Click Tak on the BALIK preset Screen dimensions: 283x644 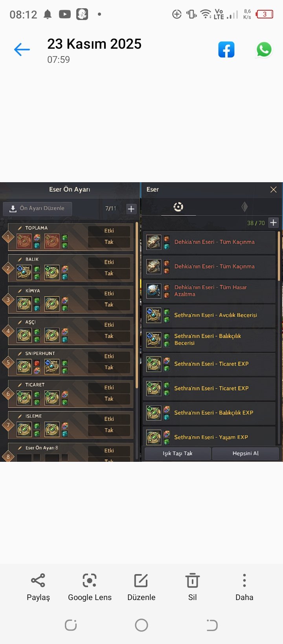click(x=109, y=273)
